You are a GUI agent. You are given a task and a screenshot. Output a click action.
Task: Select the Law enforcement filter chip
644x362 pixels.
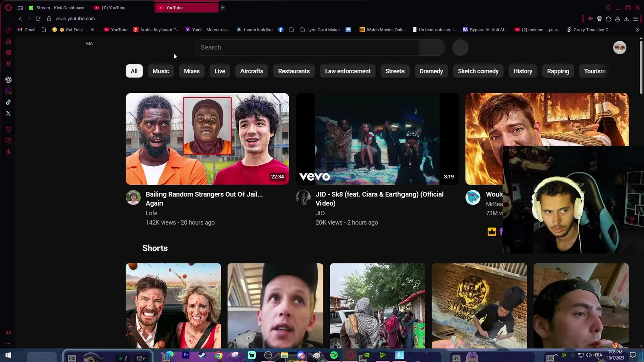tap(348, 71)
